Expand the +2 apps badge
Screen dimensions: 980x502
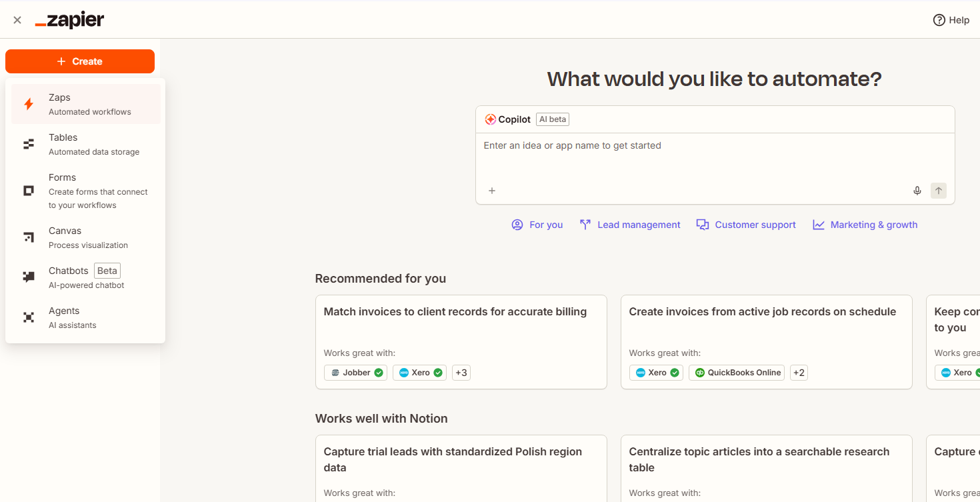(799, 373)
